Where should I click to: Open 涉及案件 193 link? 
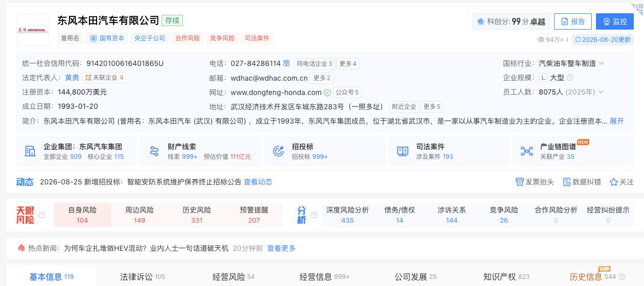point(434,157)
